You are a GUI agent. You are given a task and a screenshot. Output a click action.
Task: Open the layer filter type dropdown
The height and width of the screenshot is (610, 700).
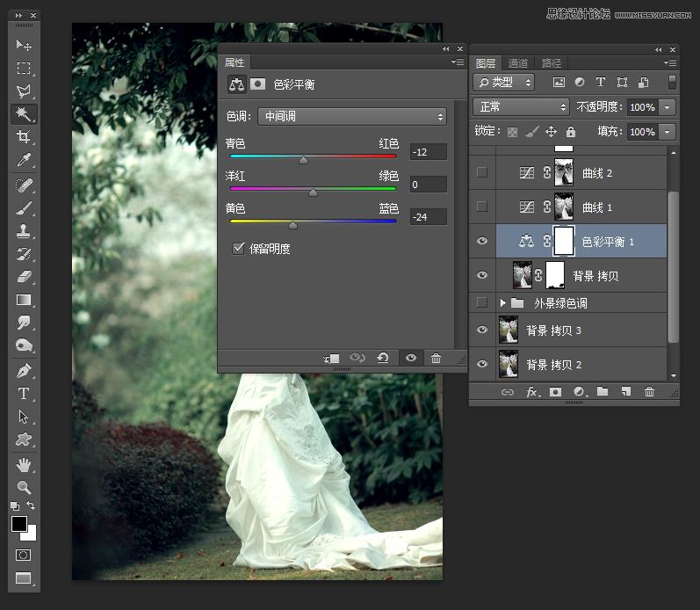pos(503,83)
